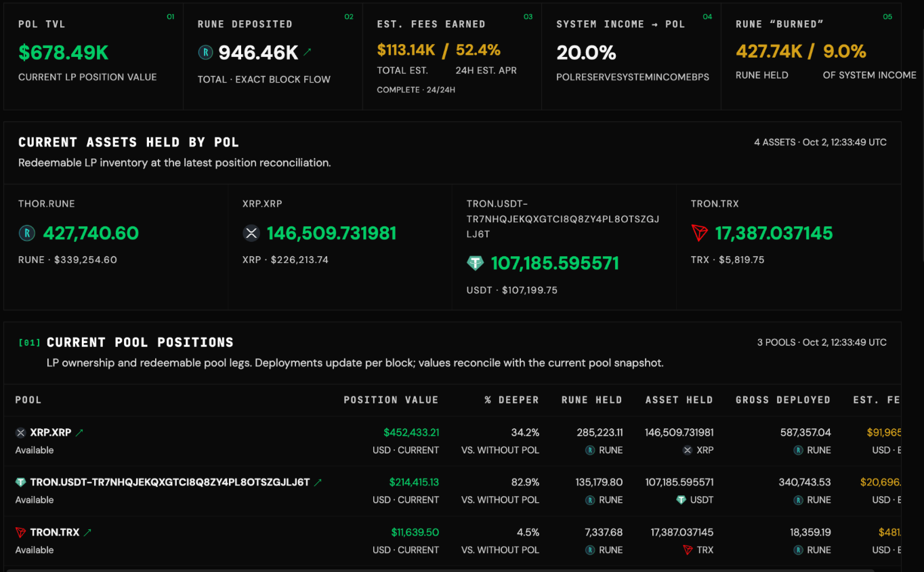
Task: Click the $452,433.21 position value
Action: point(411,432)
